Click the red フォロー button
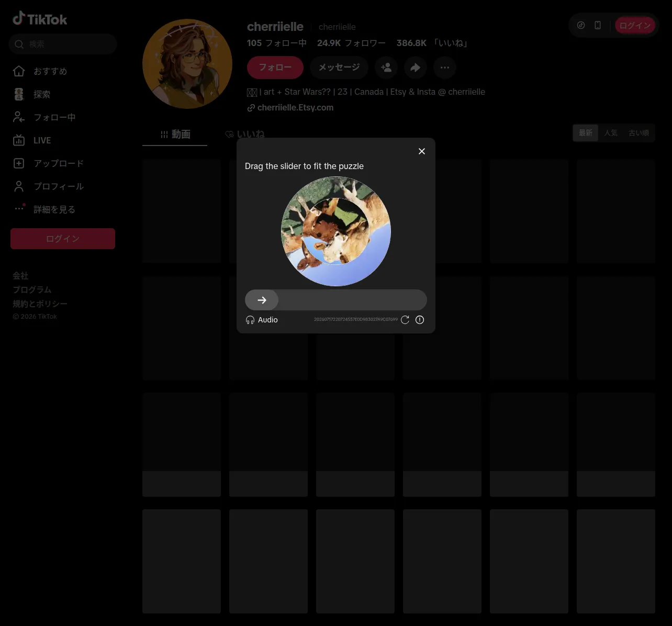Viewport: 672px width, 626px height. pyautogui.click(x=275, y=68)
